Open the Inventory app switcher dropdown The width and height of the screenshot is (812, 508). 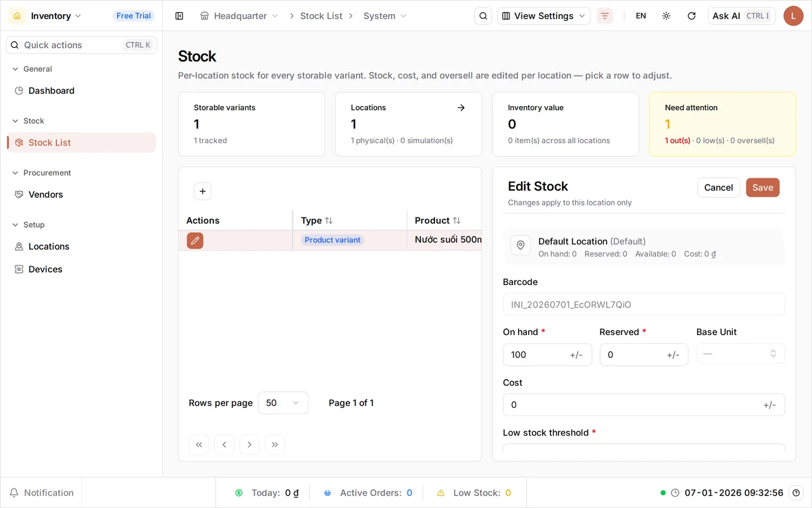click(57, 16)
